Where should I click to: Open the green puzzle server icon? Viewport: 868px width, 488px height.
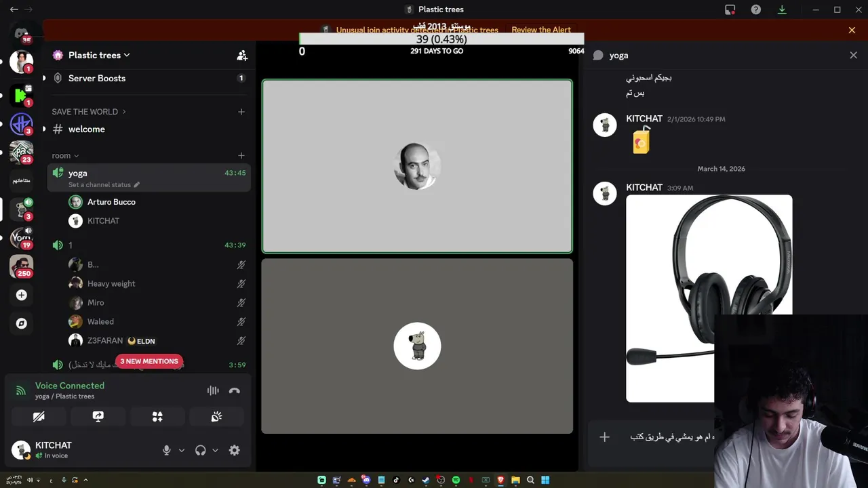coord(22,95)
